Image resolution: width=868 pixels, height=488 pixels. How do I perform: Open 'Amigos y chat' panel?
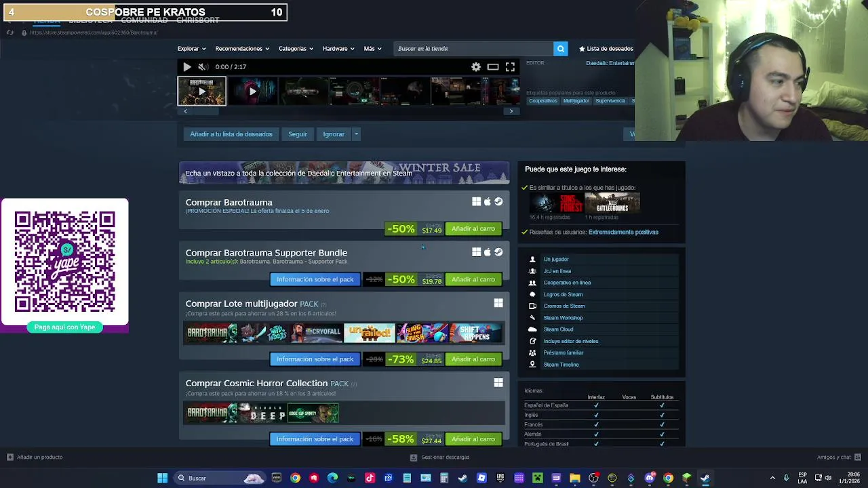pos(839,457)
